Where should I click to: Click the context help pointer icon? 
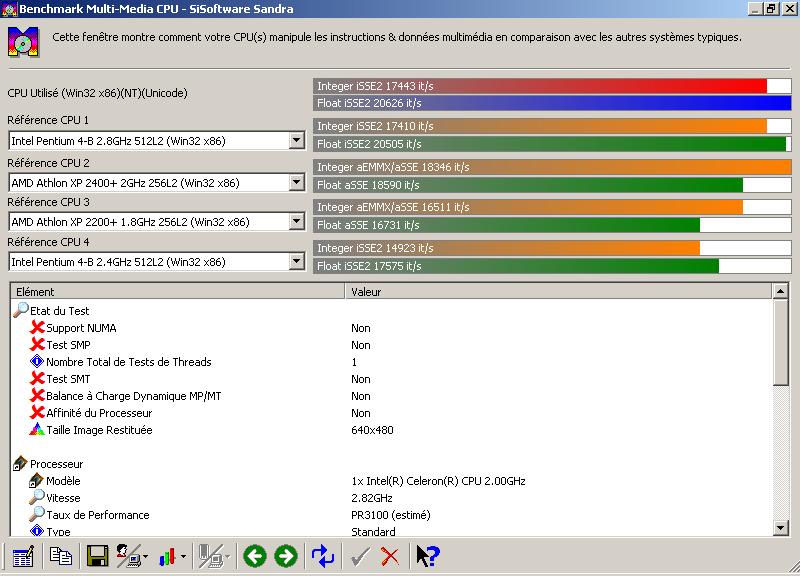[428, 556]
